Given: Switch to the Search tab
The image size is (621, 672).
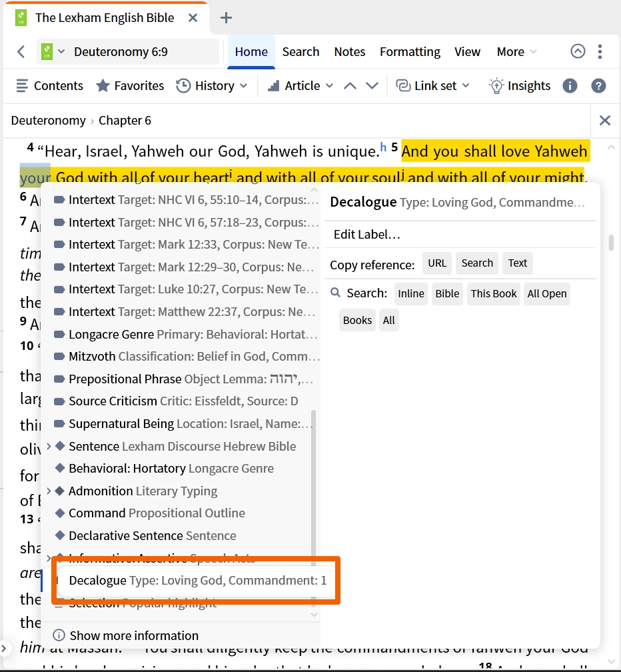Looking at the screenshot, I should [301, 52].
